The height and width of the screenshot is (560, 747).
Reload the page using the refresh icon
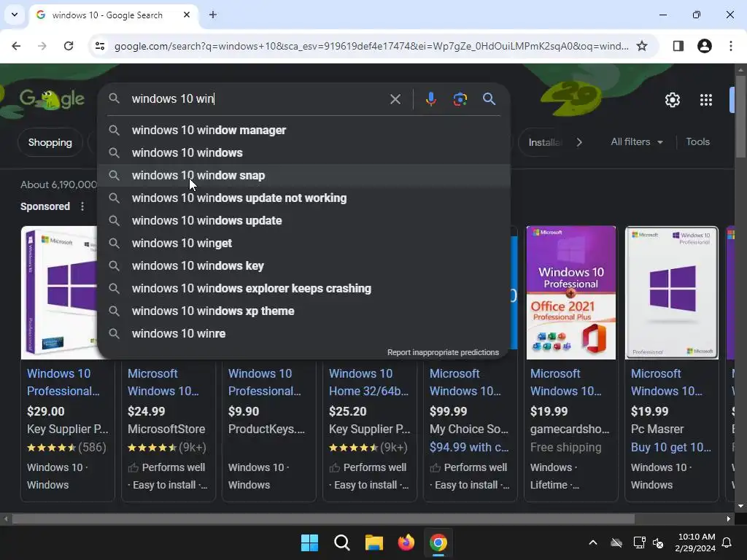click(x=69, y=46)
